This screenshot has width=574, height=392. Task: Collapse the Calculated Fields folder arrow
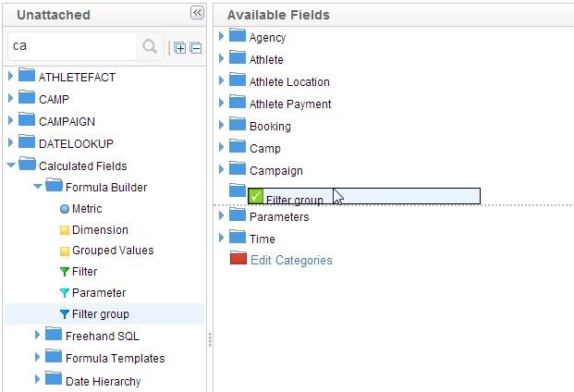click(x=11, y=165)
